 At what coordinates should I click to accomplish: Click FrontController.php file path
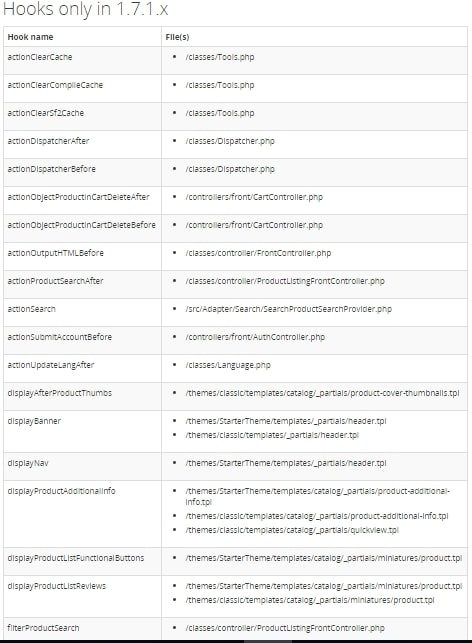(x=258, y=253)
